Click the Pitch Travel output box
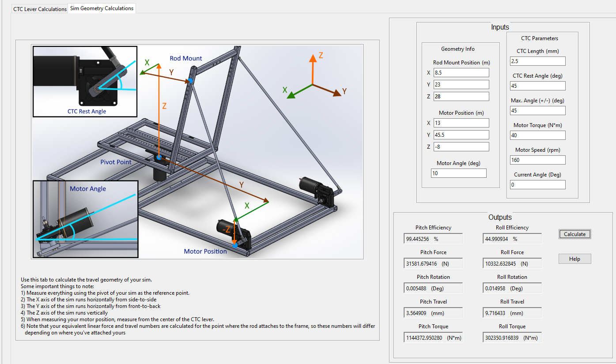The width and height of the screenshot is (616, 364). 433,313
